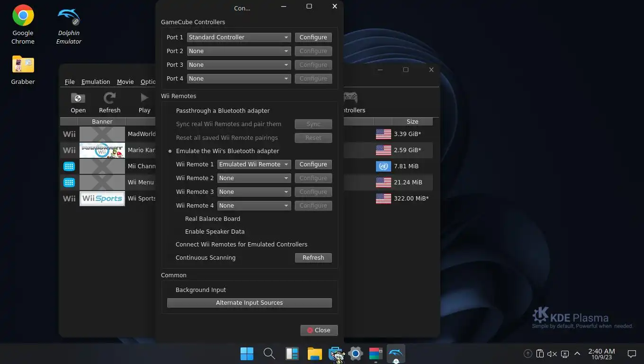Open the File menu in Dolphin
644x364 pixels.
click(x=70, y=82)
